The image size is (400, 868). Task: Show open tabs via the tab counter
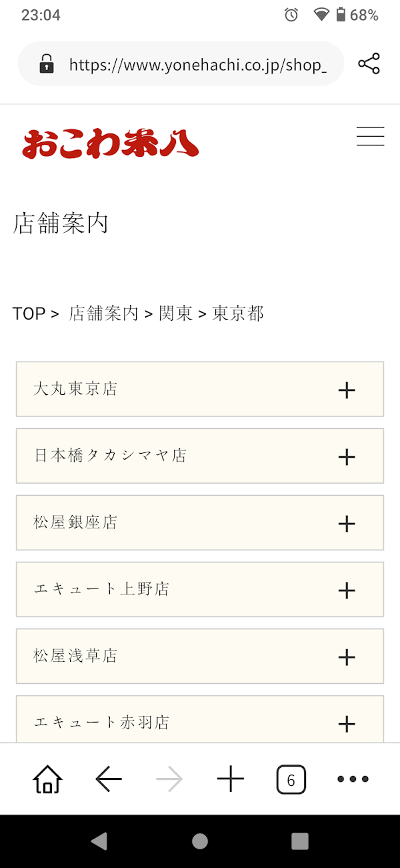(291, 779)
